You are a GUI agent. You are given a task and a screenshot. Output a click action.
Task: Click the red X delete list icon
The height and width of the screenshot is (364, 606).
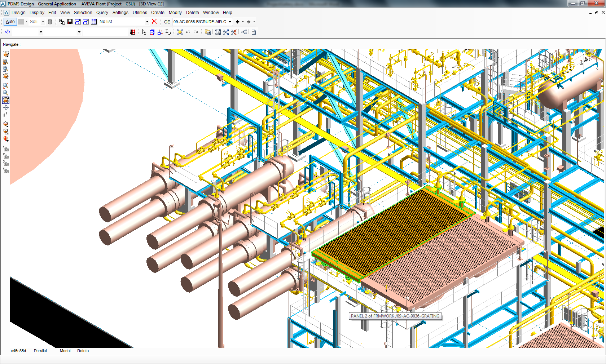pos(154,22)
